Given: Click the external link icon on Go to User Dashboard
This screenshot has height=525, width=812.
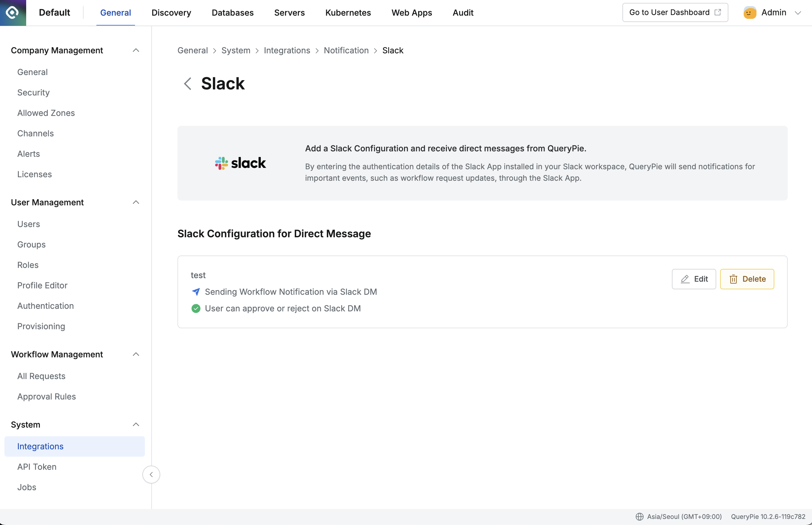Looking at the screenshot, I should (718, 12).
